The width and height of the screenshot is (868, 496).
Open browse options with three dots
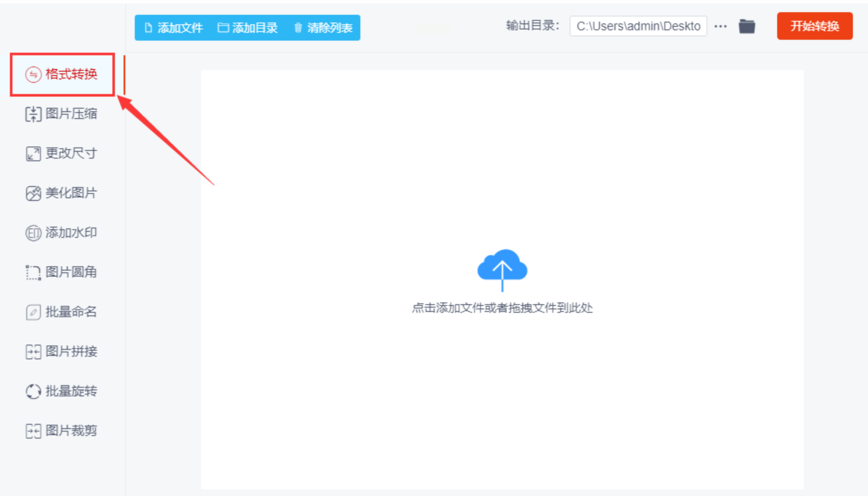click(720, 26)
